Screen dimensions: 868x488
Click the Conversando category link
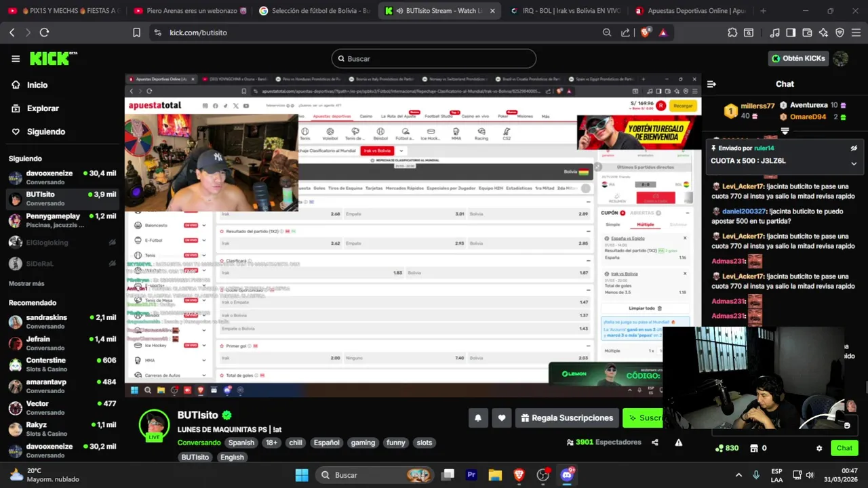(x=199, y=443)
